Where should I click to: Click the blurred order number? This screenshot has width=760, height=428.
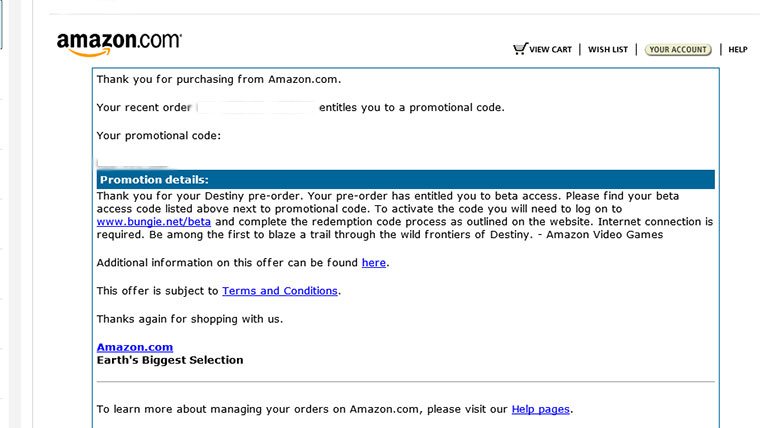point(255,107)
